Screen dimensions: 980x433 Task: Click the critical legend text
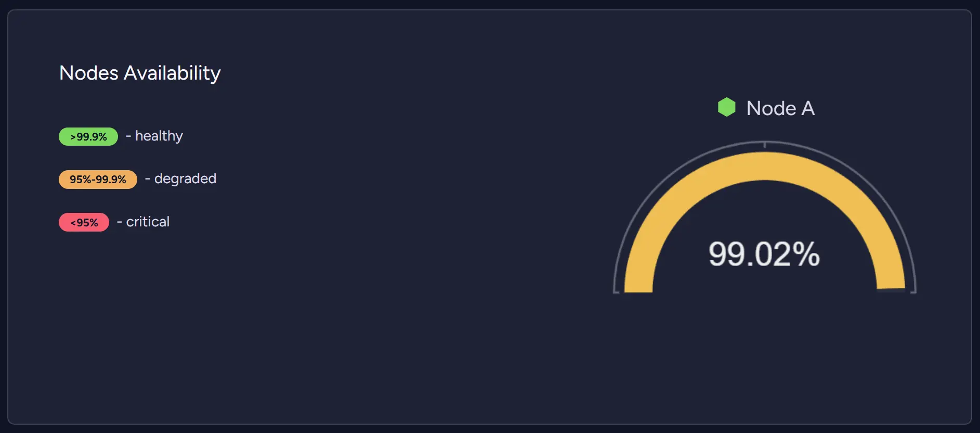(148, 222)
